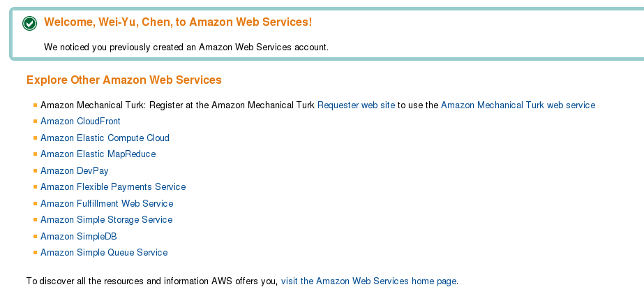Open the Amazon CloudFront link
The height and width of the screenshot is (294, 644).
[x=80, y=122]
